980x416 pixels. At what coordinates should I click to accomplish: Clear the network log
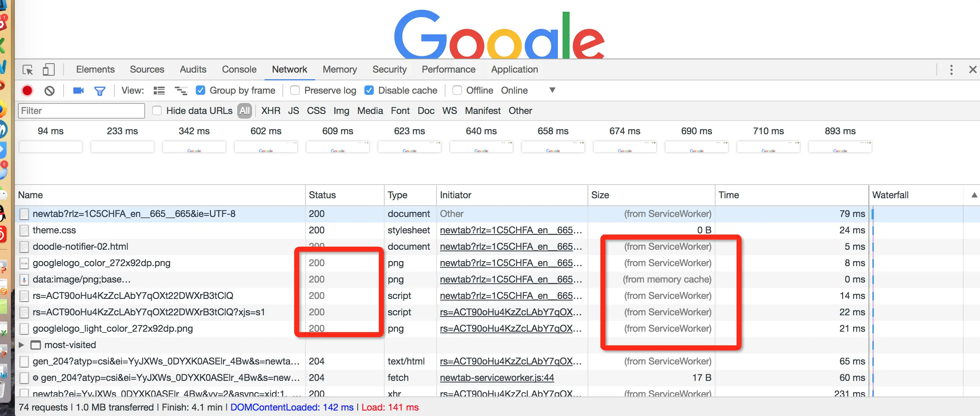click(x=50, y=91)
